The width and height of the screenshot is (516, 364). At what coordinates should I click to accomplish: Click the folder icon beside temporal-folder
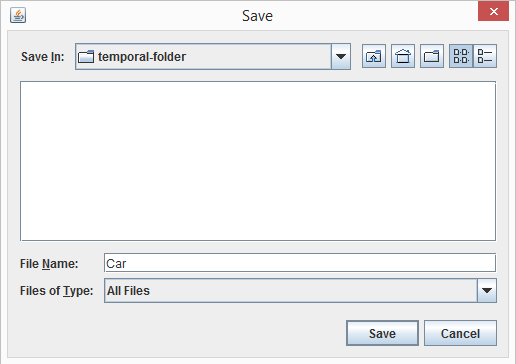pyautogui.click(x=86, y=57)
